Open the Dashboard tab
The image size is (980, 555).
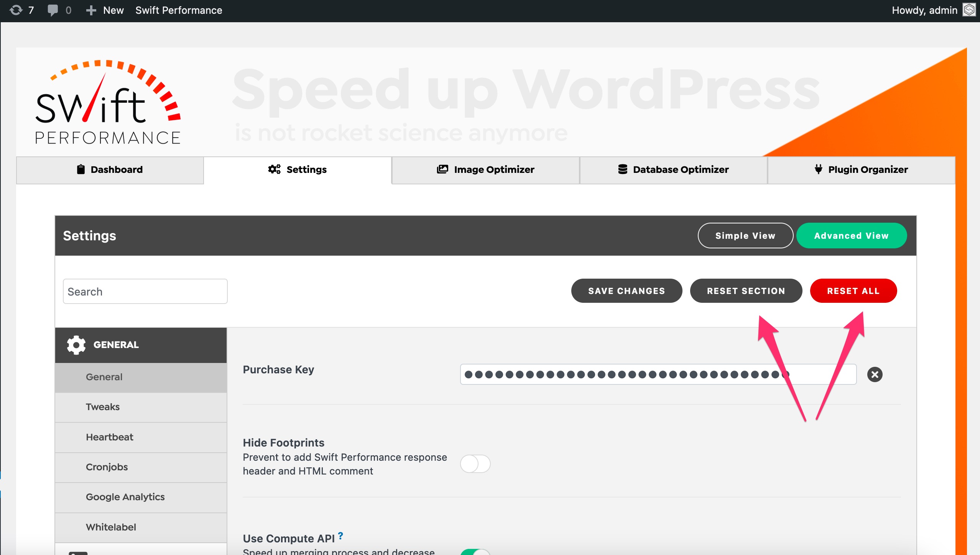tap(110, 170)
